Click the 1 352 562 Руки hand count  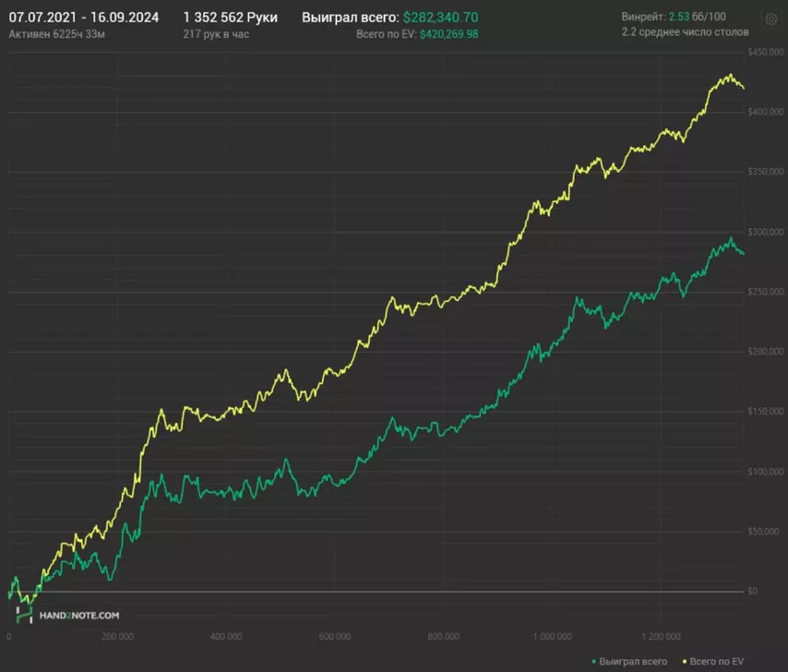(230, 18)
